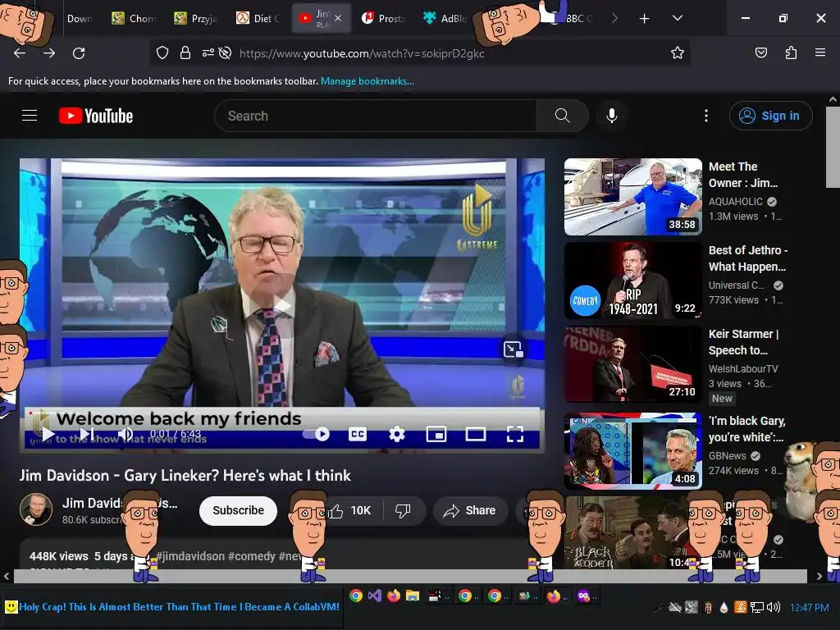The height and width of the screenshot is (630, 840).
Task: Toggle theater mode in player
Action: click(476, 434)
